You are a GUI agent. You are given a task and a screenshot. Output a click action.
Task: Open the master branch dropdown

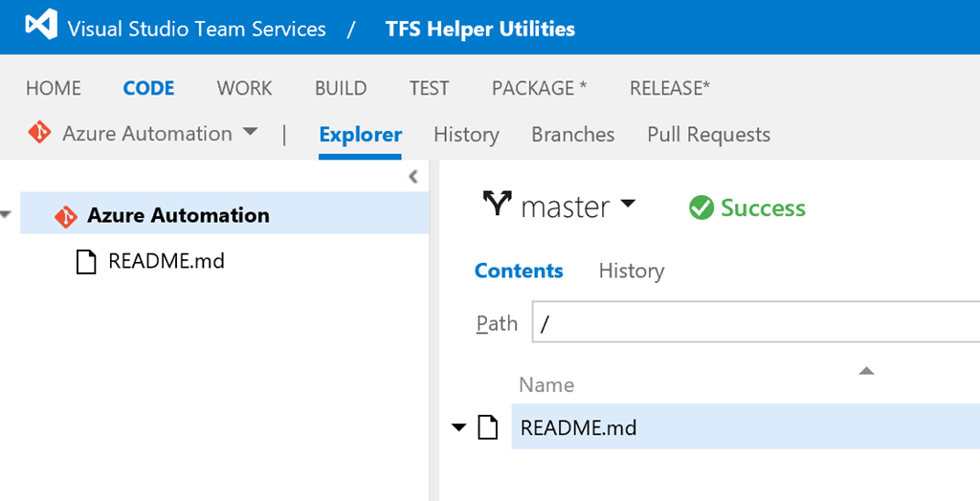coord(628,204)
